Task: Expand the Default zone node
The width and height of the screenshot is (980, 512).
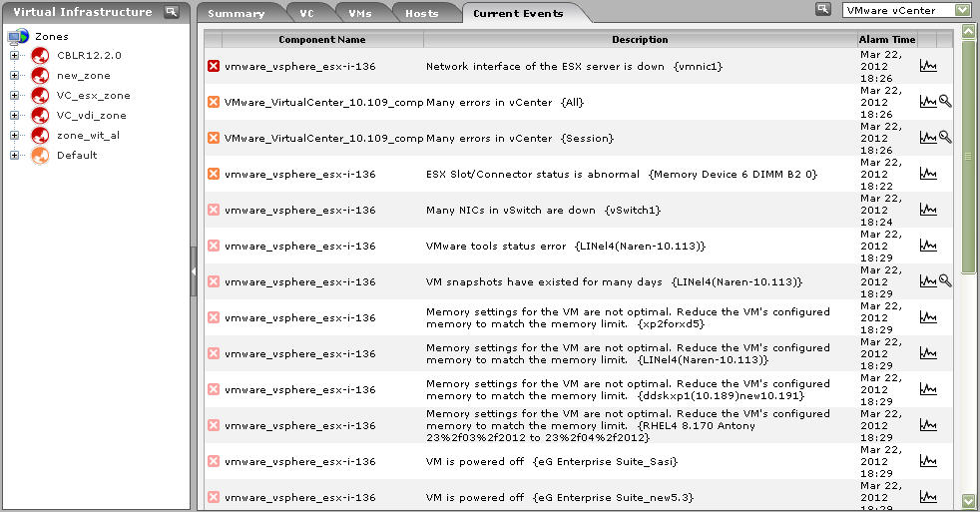Action: pyautogui.click(x=14, y=156)
